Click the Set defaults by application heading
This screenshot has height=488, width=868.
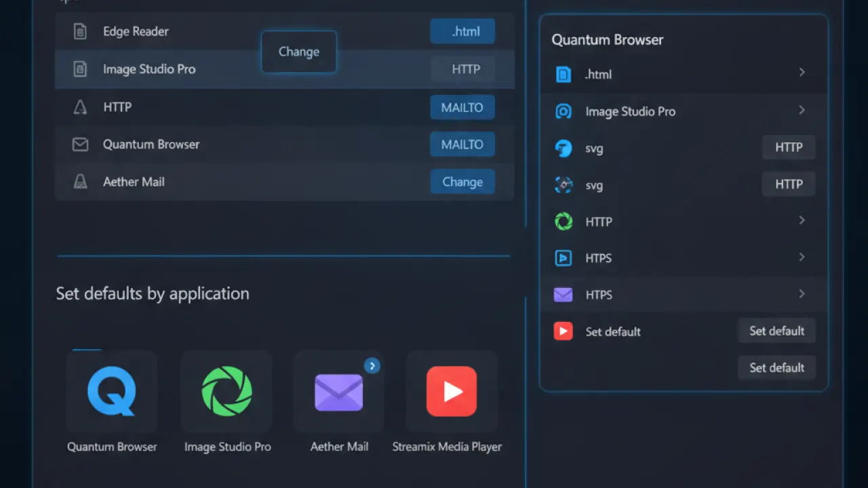[x=153, y=293]
